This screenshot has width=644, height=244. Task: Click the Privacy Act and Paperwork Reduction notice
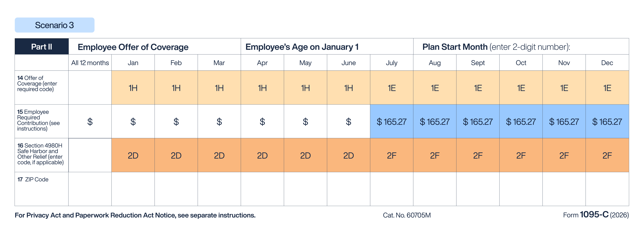point(135,215)
